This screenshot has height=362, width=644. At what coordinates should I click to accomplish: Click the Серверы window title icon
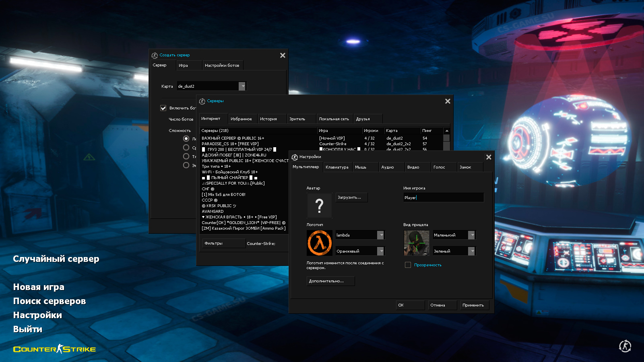[202, 101]
